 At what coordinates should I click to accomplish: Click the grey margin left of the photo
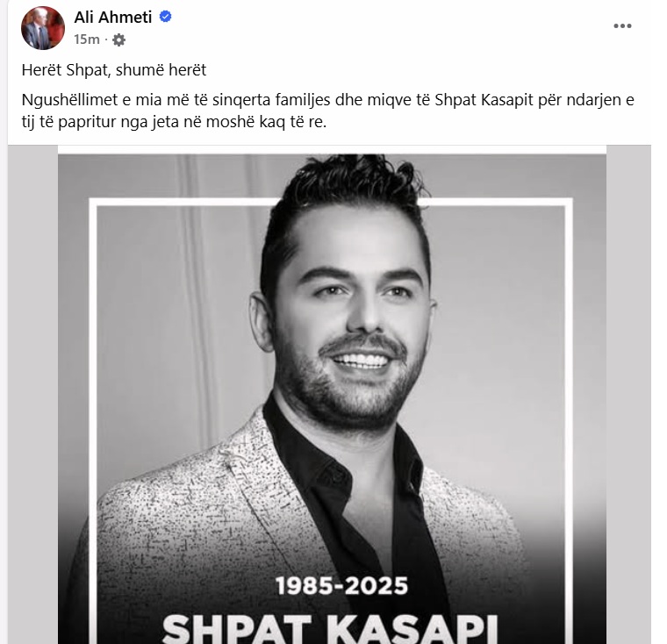click(32, 394)
